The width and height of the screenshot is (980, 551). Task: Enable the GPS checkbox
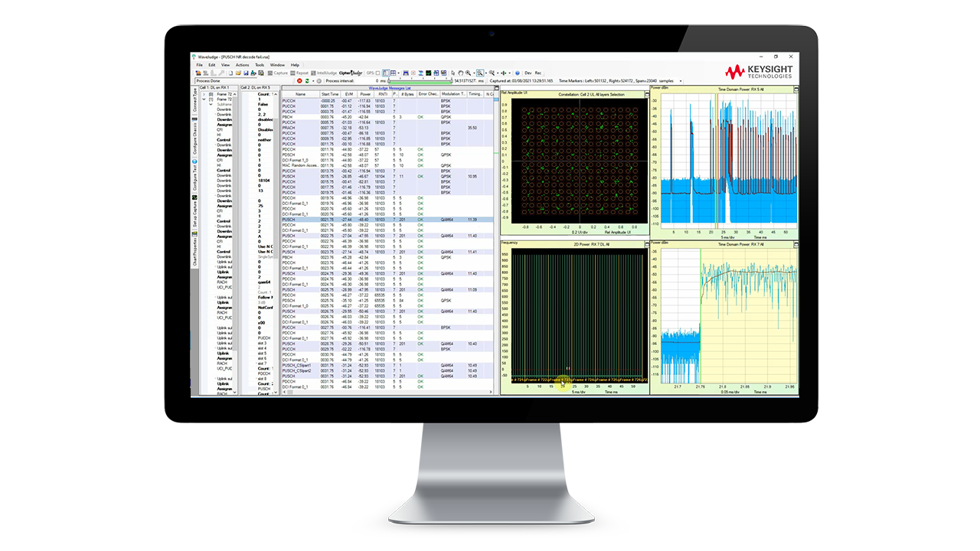(x=377, y=73)
